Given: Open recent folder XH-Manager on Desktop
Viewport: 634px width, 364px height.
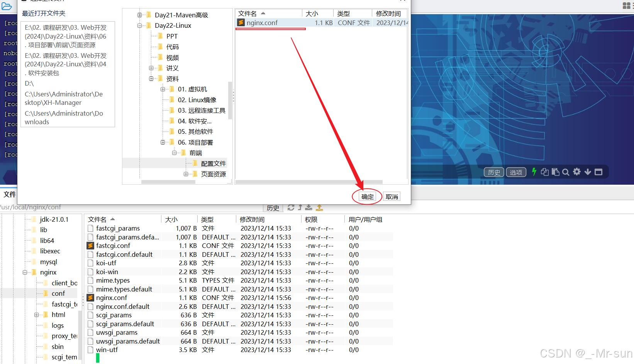Looking at the screenshot, I should coord(64,98).
